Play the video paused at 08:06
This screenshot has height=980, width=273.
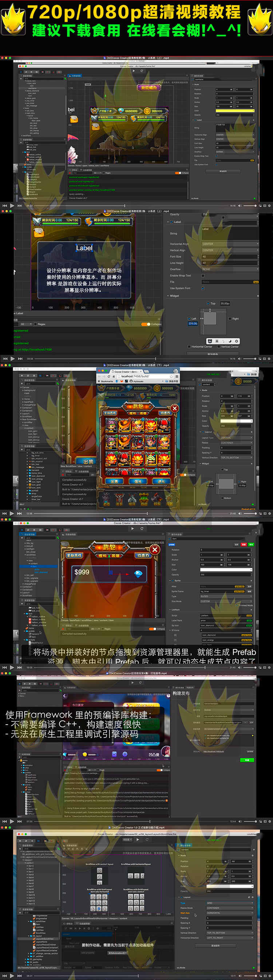click(x=13, y=358)
